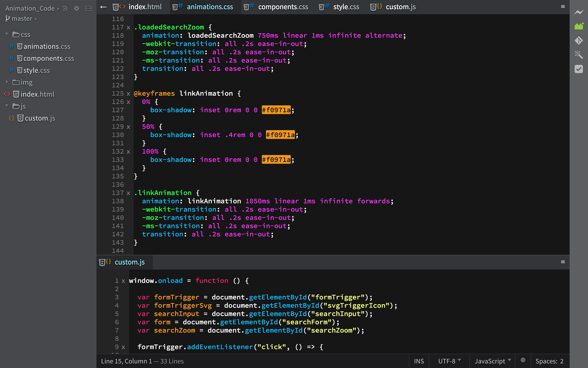Expand the img folder
The height and width of the screenshot is (368, 588).
(7, 82)
